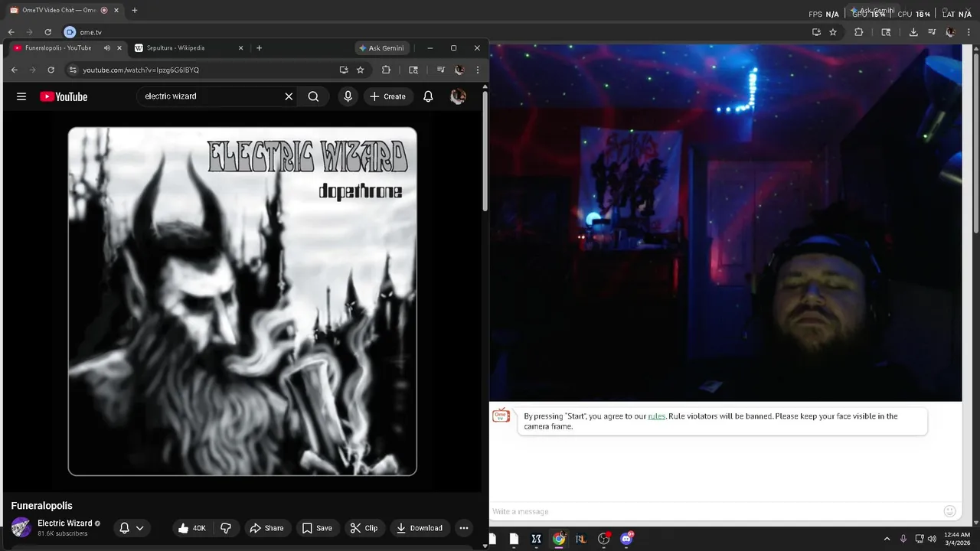Open extensions puzzle icon in YouTube window
This screenshot has height=551, width=980.
(386, 70)
